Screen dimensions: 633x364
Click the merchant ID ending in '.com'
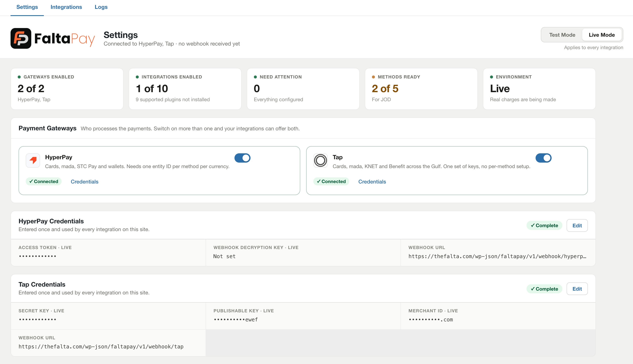(431, 320)
